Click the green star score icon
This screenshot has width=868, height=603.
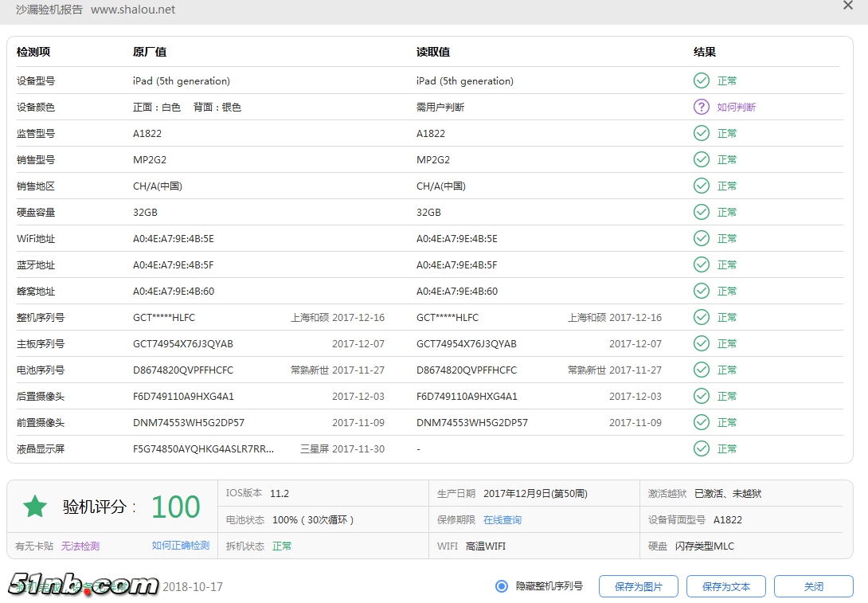click(x=35, y=506)
